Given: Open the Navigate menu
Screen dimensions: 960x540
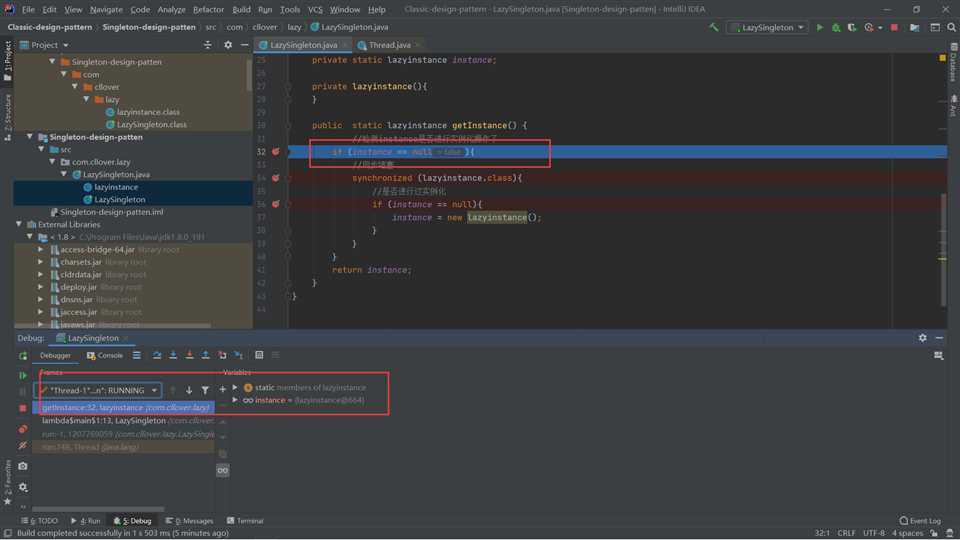Looking at the screenshot, I should pos(106,9).
